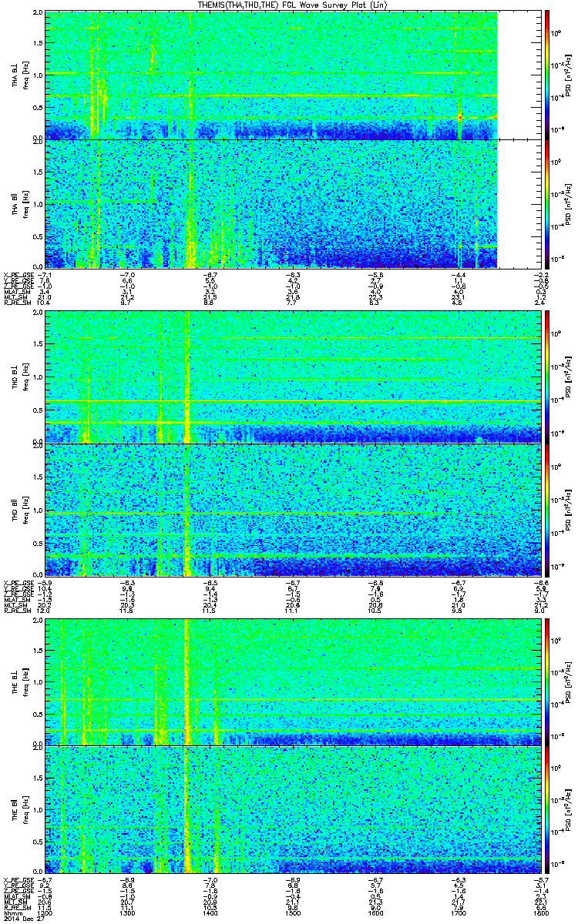Click inside the THD BL spectrogram panel
Screen dimensions: 578x924
(291, 377)
